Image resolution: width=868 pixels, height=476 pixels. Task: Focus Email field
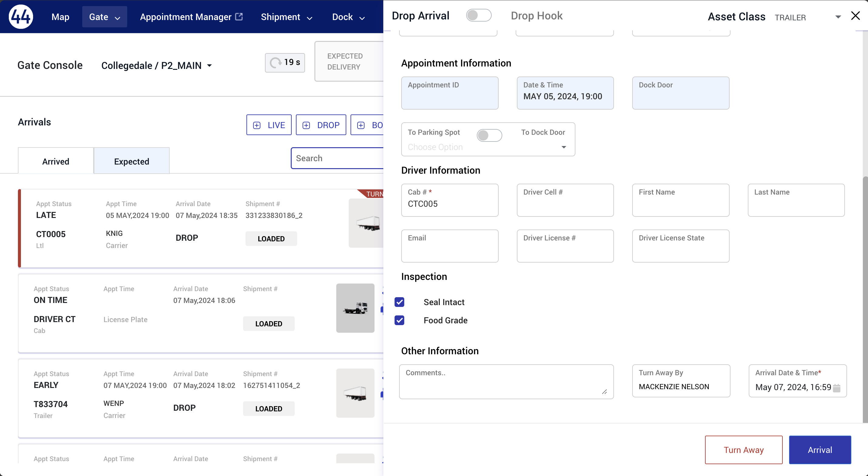pos(449,246)
